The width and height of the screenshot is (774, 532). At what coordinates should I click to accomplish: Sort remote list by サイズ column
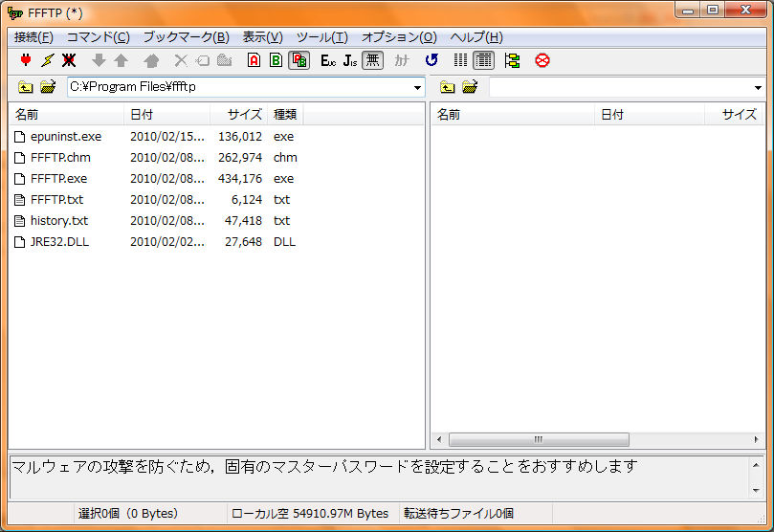point(734,115)
